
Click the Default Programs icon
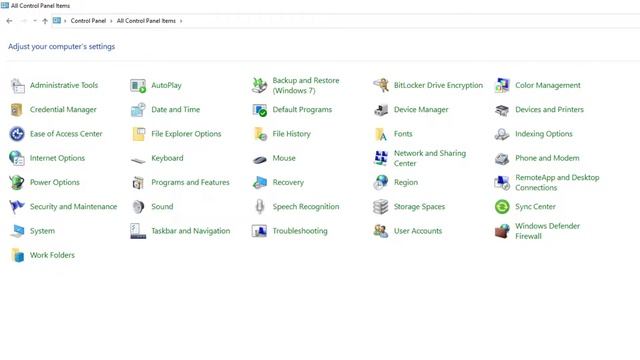click(259, 109)
